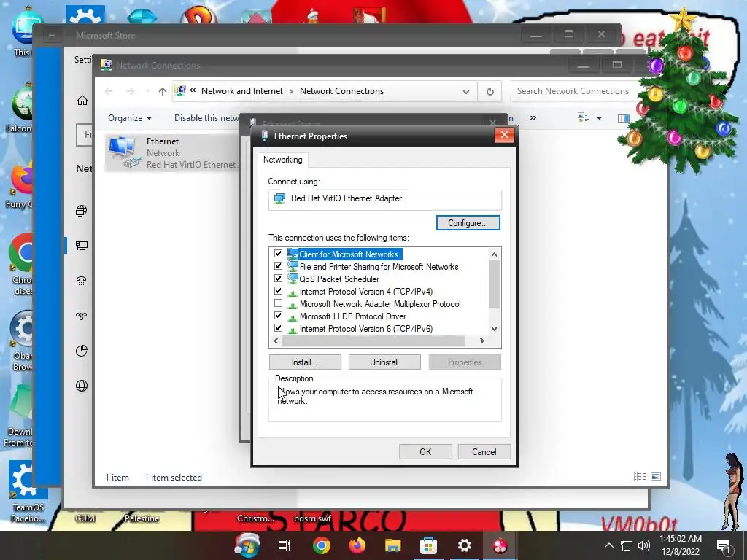747x560 pixels.
Task: Open the Start button on taskbar
Action: point(247,545)
